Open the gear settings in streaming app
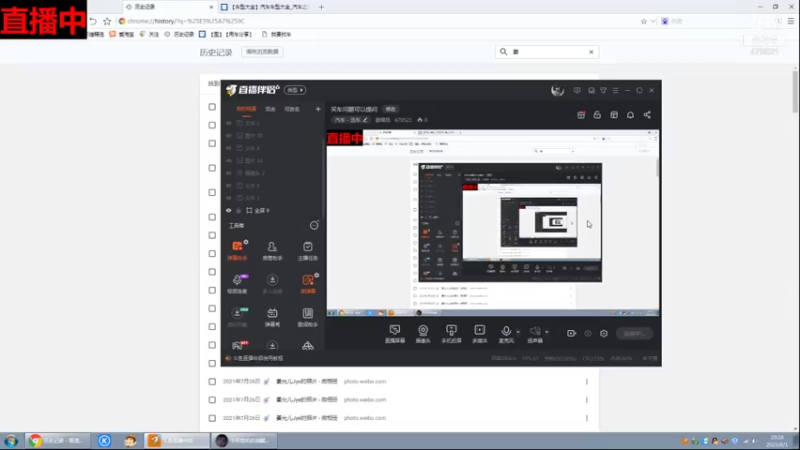The image size is (800, 450). 604,333
